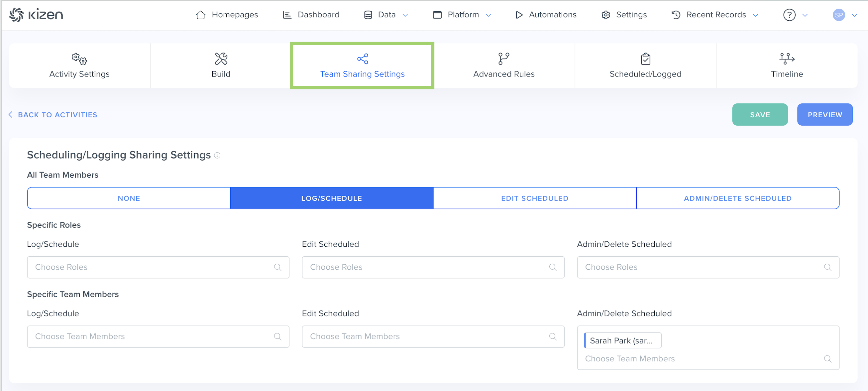This screenshot has width=868, height=391.
Task: Choose Admin/Delete Scheduled permission option
Action: 737,198
